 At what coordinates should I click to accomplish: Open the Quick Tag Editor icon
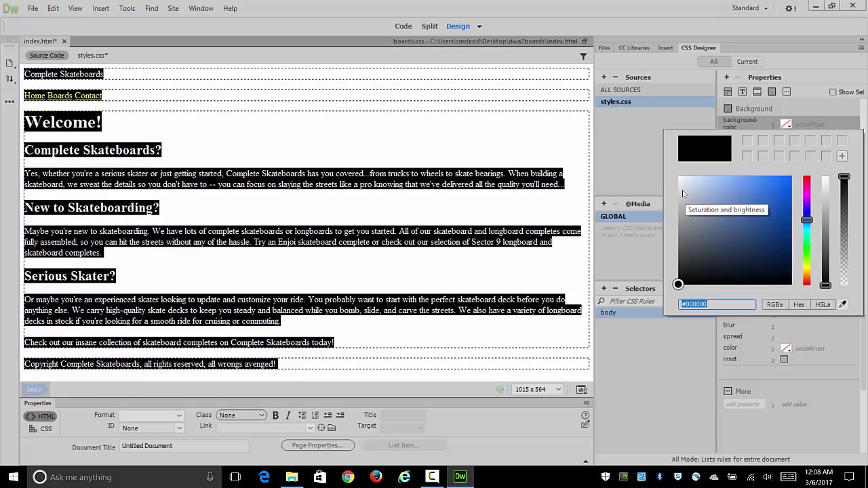click(x=585, y=425)
